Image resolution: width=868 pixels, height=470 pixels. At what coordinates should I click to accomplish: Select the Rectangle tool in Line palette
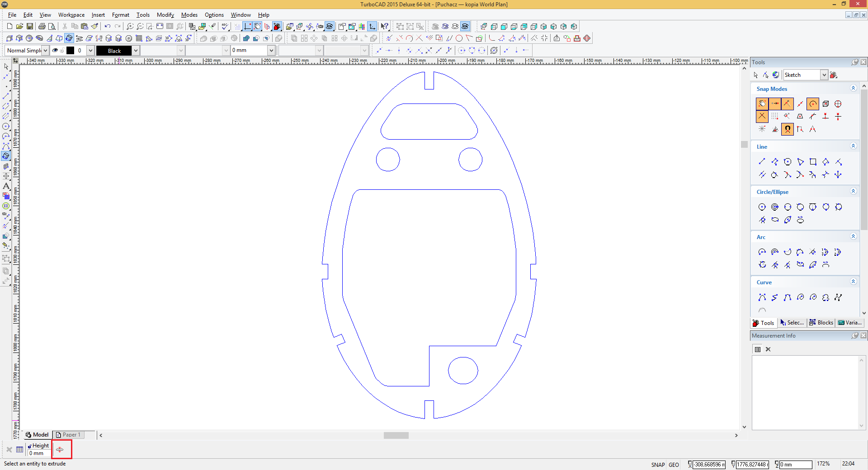click(x=813, y=162)
